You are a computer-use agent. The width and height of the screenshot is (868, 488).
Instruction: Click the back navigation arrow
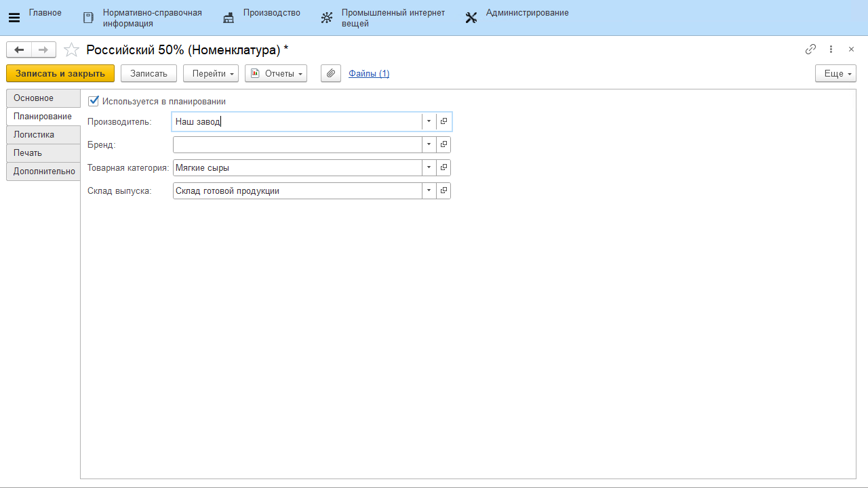pos(19,49)
